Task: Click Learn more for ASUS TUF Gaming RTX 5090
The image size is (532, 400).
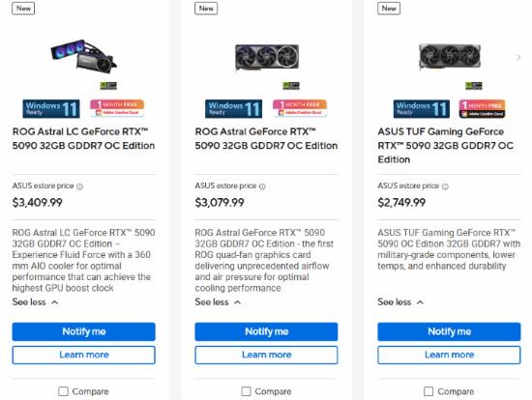Action: tap(449, 355)
